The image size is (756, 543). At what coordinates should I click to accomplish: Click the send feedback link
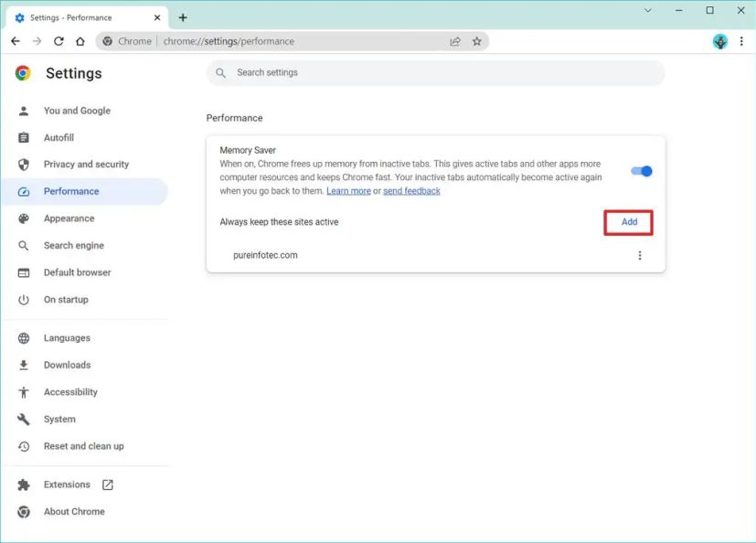click(411, 191)
